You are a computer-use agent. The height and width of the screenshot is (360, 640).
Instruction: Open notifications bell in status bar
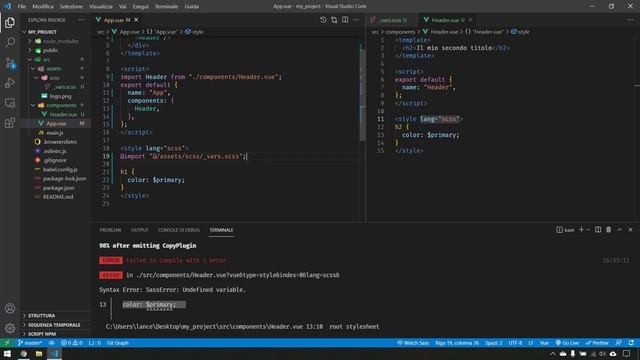tap(631, 343)
